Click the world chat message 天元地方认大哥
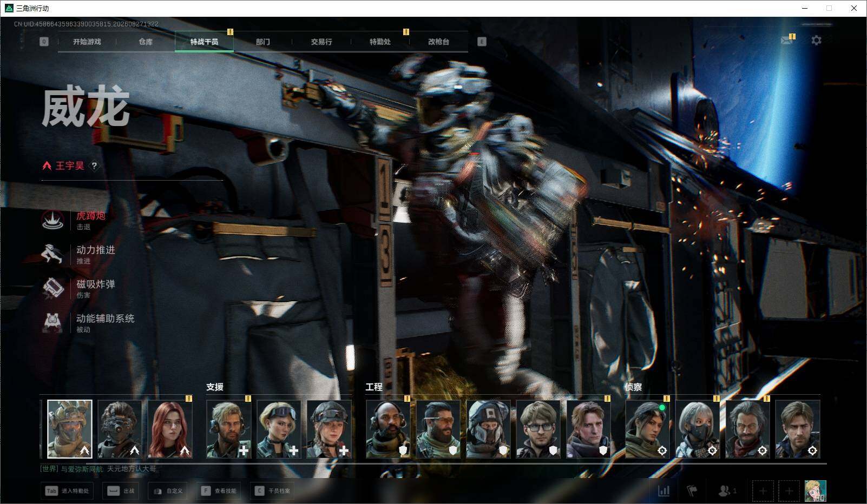This screenshot has width=867, height=504. (x=132, y=469)
